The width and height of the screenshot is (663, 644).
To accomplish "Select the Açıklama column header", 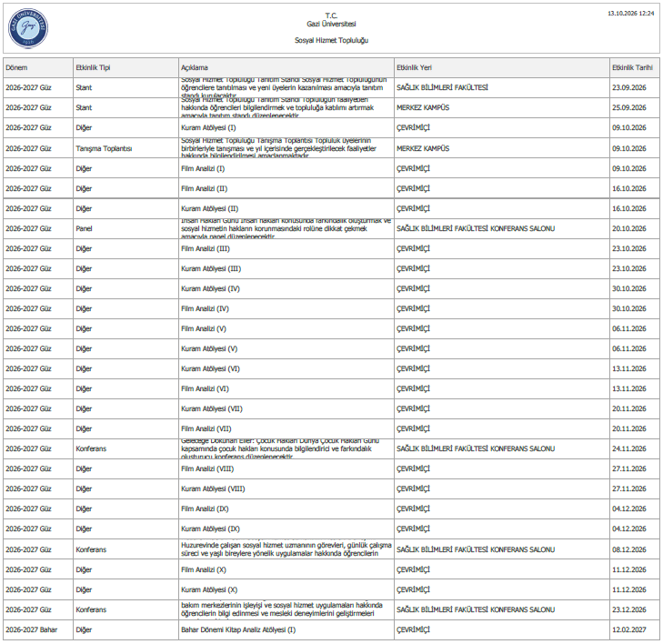I will point(286,67).
